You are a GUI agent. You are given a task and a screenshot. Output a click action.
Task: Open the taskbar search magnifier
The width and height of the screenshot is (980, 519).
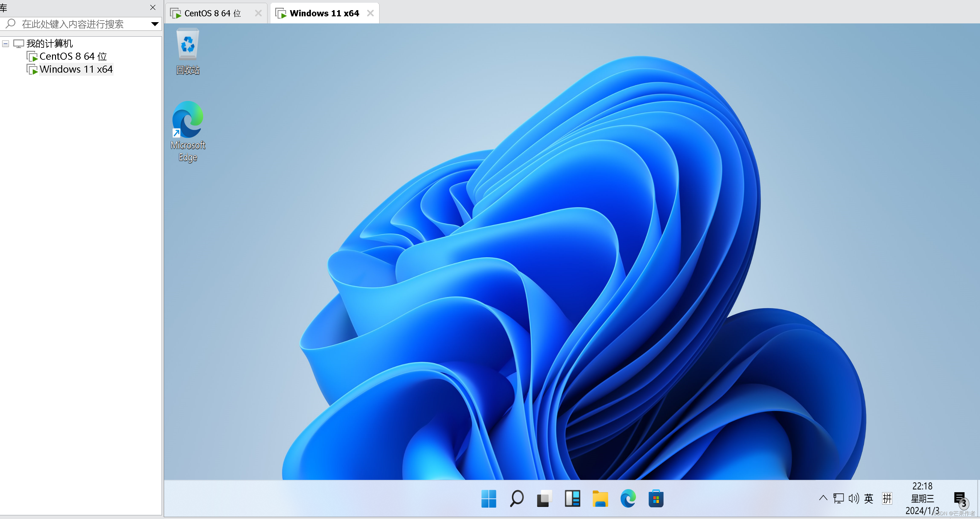(x=517, y=498)
